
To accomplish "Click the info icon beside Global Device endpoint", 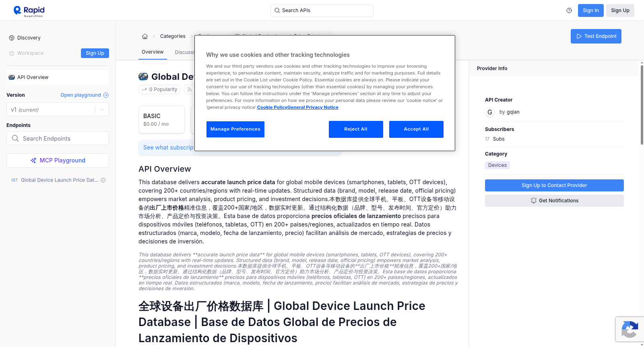I will (x=103, y=180).
